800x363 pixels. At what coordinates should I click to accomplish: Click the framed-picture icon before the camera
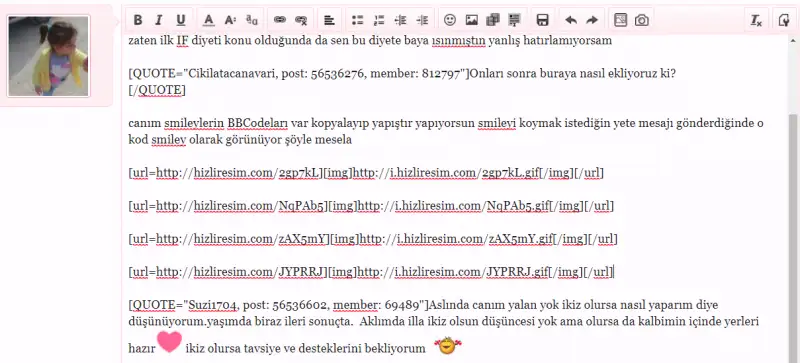620,20
